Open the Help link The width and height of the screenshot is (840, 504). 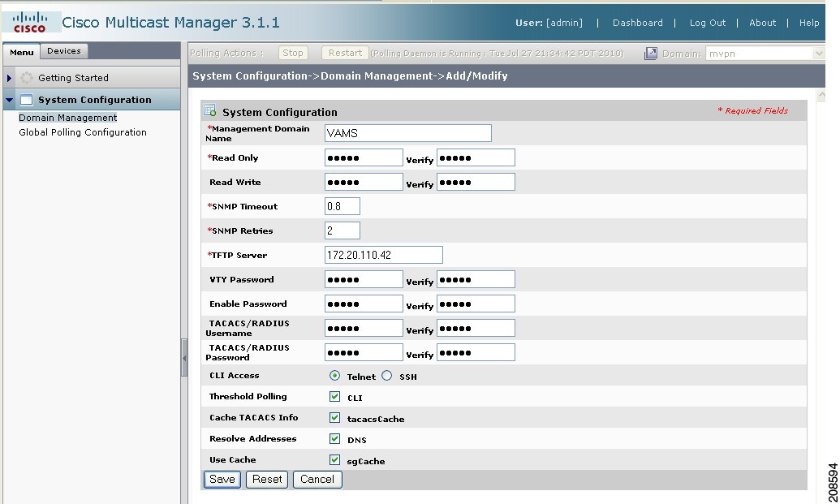coord(809,23)
